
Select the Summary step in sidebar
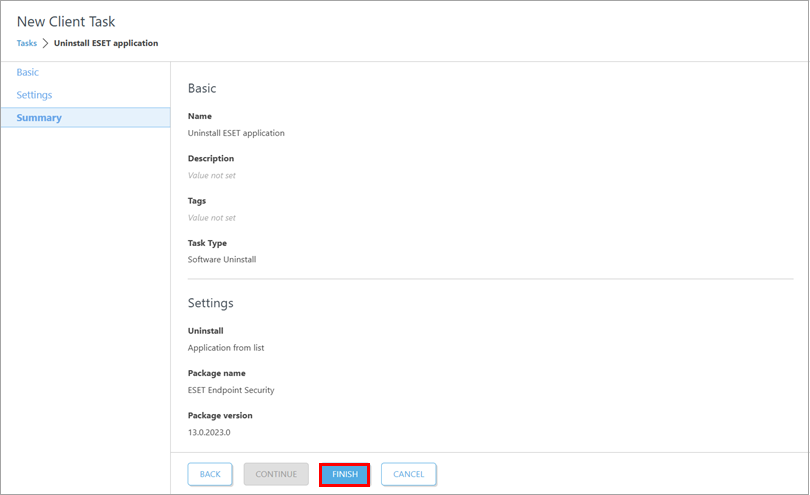[39, 118]
